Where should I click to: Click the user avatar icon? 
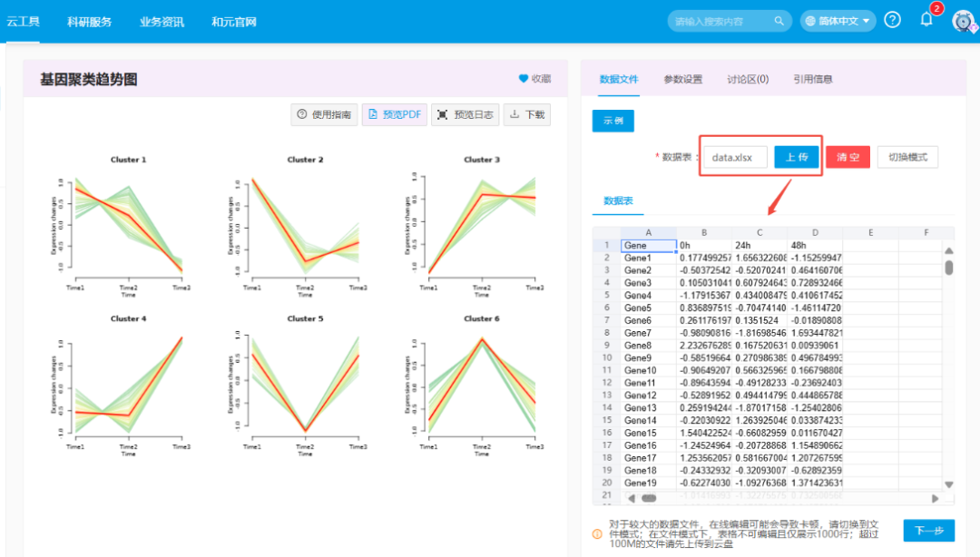[x=962, y=21]
